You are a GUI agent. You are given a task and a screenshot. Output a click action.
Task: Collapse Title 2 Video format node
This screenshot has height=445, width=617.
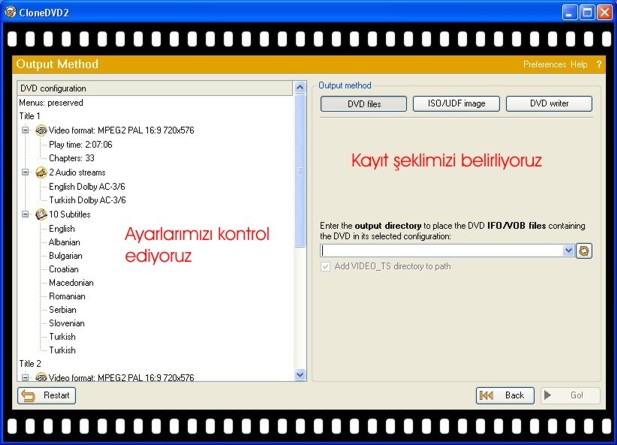[x=25, y=377]
